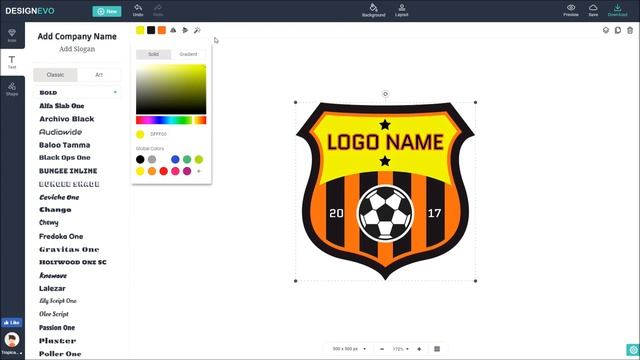The width and height of the screenshot is (640, 360).
Task: Choose the black global color
Action: 140,160
